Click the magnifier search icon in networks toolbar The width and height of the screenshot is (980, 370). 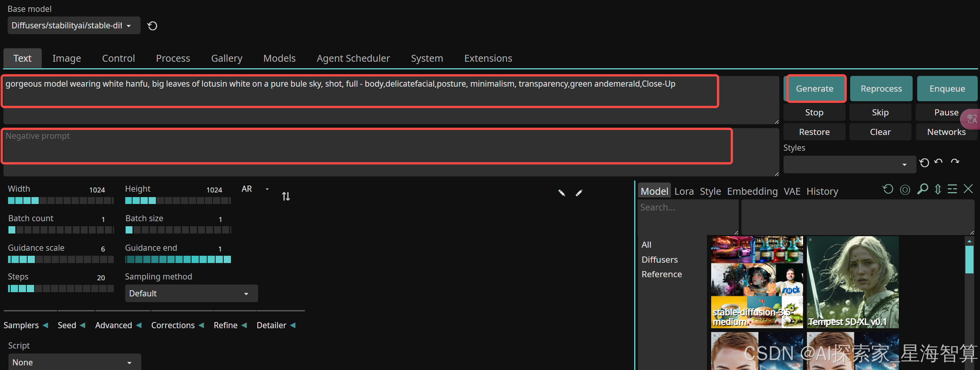coord(922,189)
